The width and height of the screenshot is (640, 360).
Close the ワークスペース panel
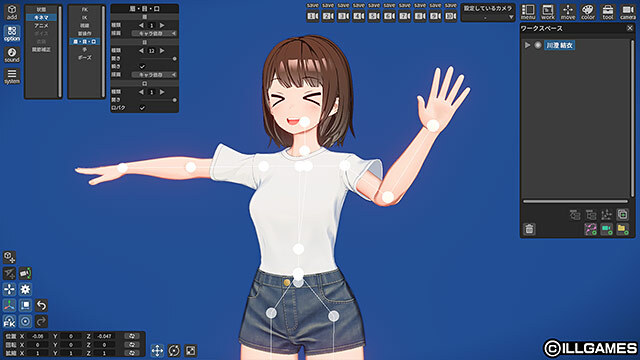coord(630,28)
